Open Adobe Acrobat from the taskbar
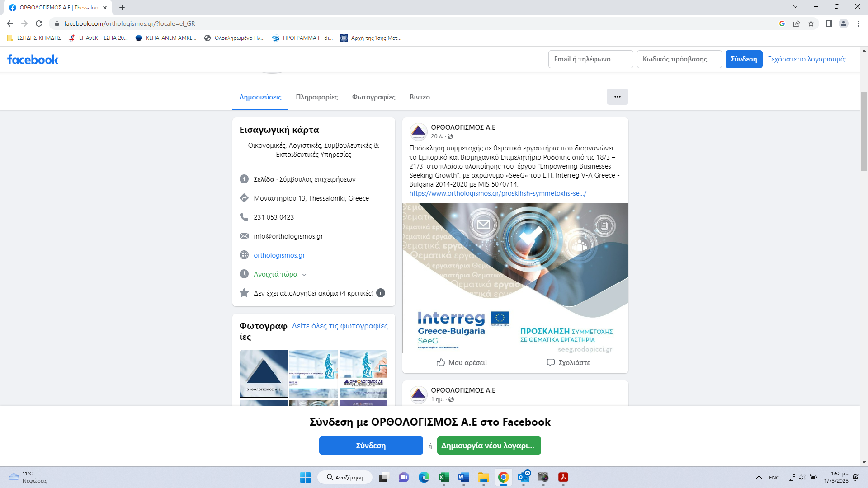The image size is (868, 488). [563, 477]
